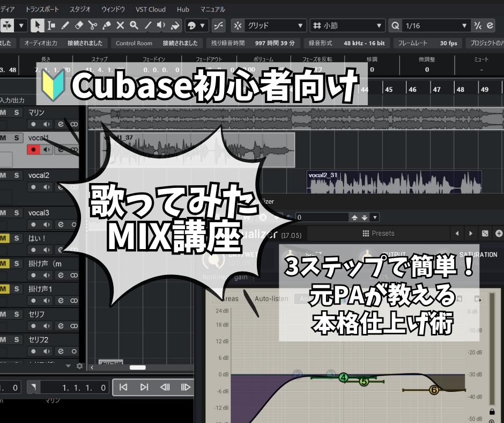
Task: Select EQ band 6 node
Action: (x=434, y=390)
